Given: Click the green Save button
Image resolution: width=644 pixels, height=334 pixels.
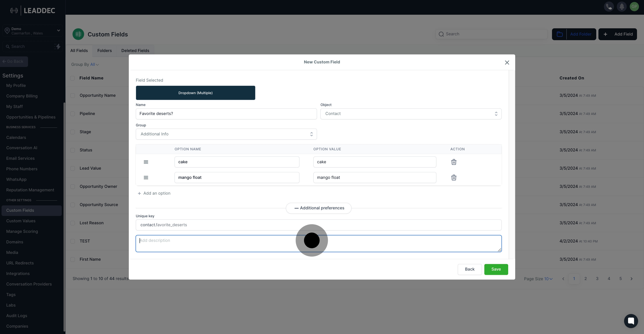Looking at the screenshot, I should tap(496, 269).
